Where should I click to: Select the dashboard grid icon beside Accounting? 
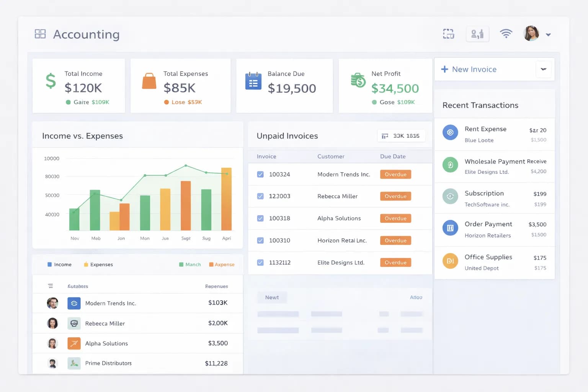[40, 34]
